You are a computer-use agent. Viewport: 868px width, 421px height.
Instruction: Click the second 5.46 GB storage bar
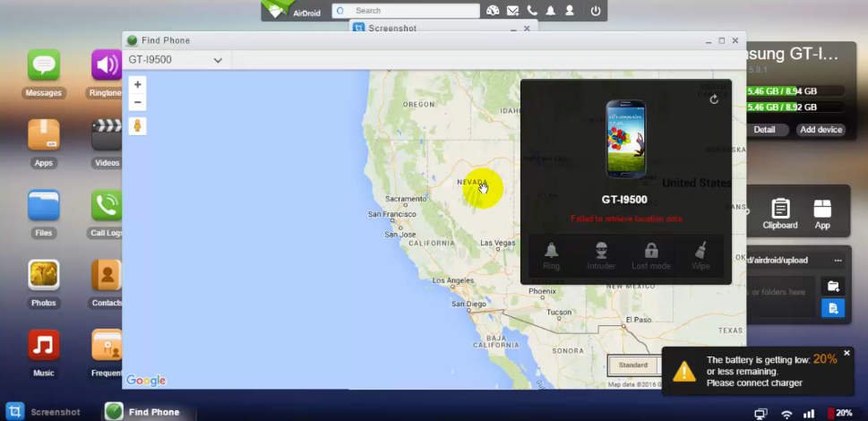click(795, 107)
